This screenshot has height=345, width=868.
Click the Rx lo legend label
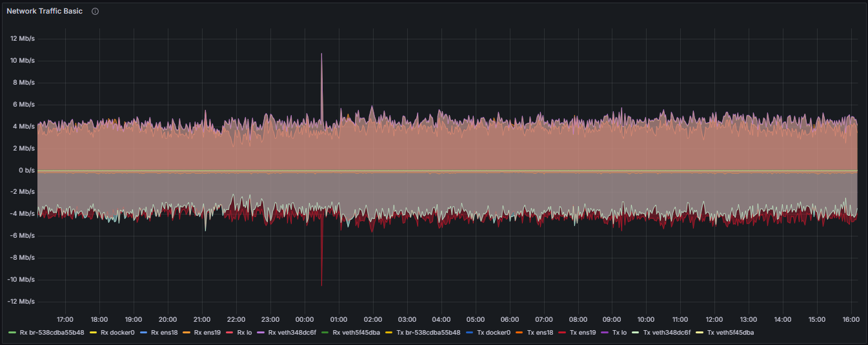pos(243,333)
